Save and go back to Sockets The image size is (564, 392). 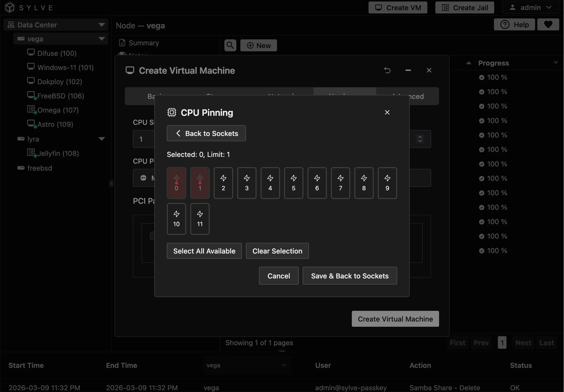pyautogui.click(x=350, y=276)
